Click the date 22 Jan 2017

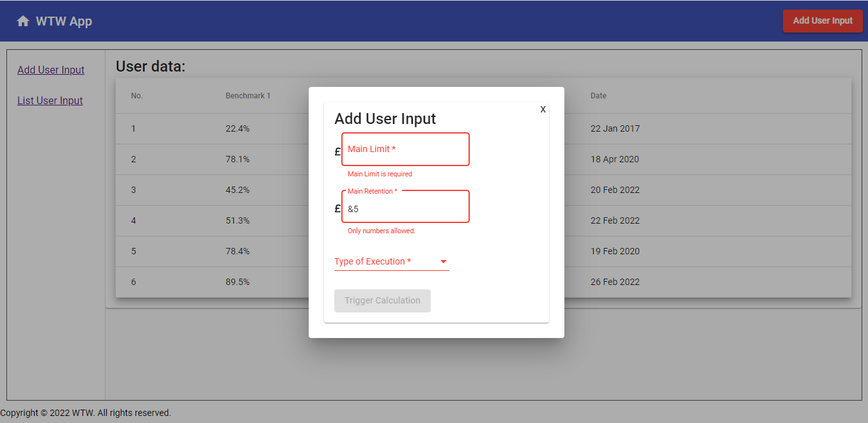tap(615, 128)
